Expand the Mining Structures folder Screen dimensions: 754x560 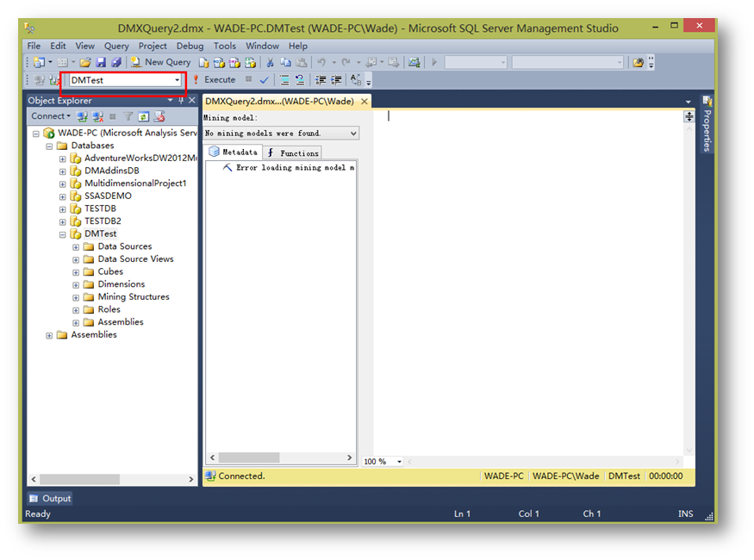click(76, 297)
